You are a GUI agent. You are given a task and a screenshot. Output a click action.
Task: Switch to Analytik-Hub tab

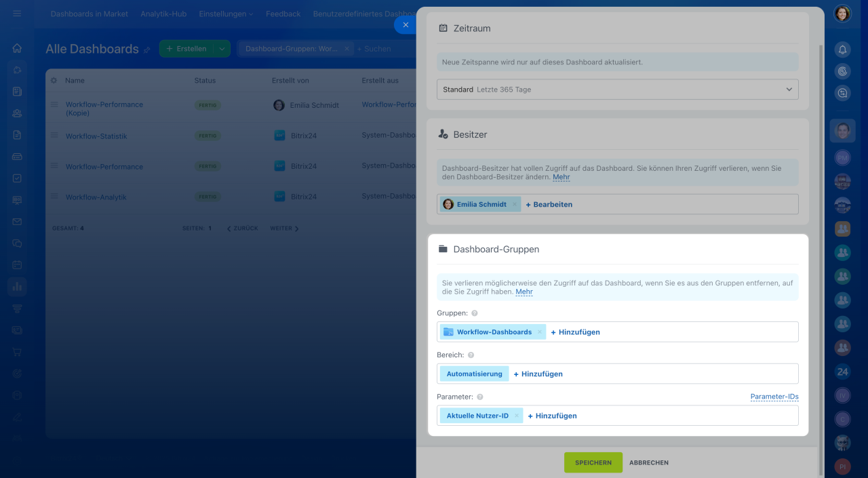point(163,14)
